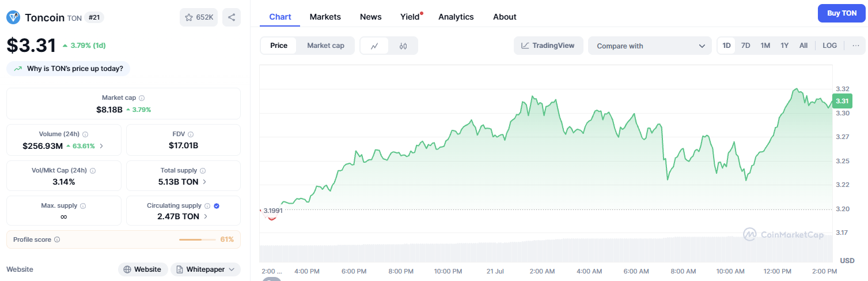Viewport: 868px width, 281px height.
Task: Open the News tab
Action: coord(371,17)
